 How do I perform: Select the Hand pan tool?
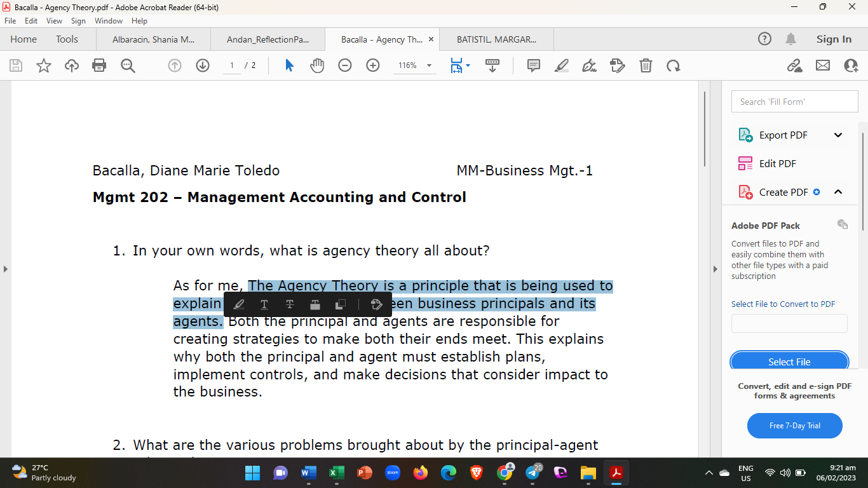317,65
